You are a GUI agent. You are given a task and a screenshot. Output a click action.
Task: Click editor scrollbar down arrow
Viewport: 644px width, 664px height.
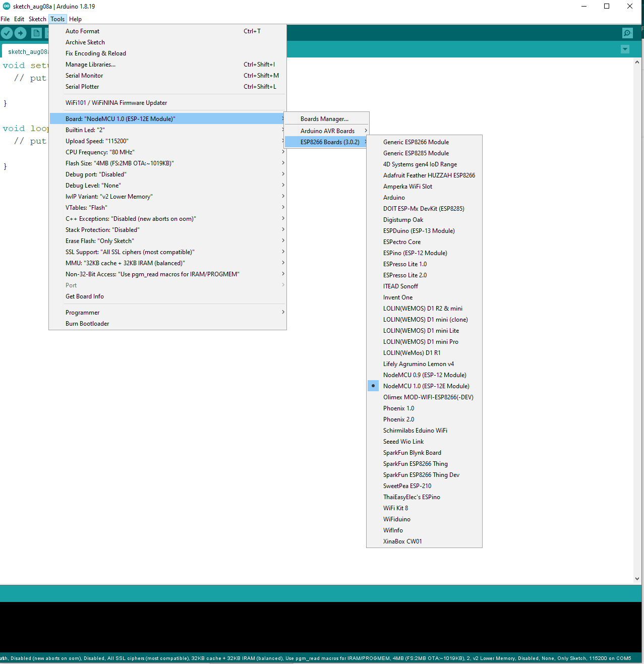pos(637,579)
